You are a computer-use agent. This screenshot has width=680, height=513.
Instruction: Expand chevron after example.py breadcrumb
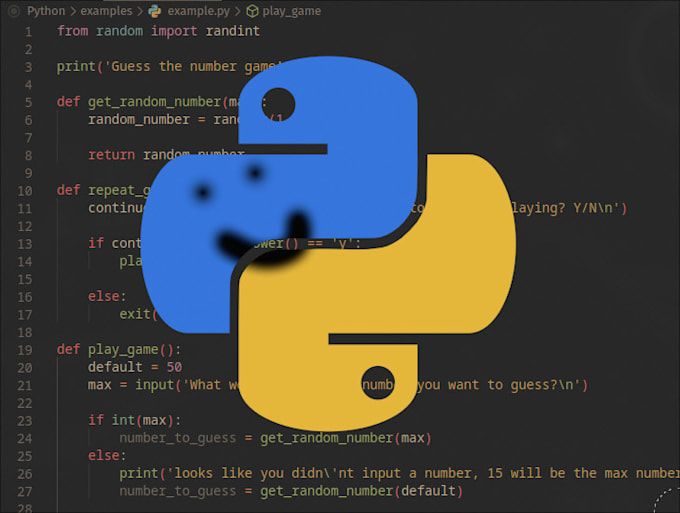238,11
